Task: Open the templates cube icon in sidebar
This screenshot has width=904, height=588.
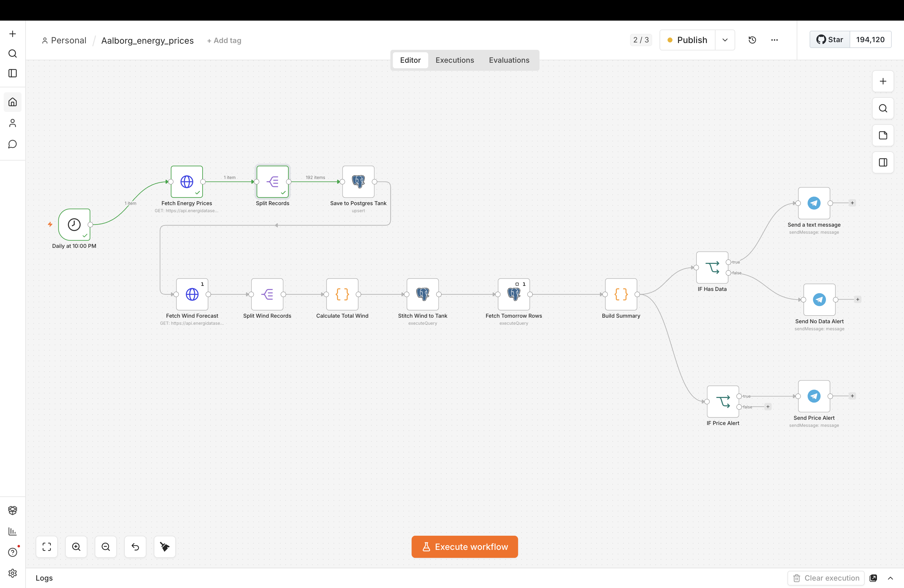Action: pyautogui.click(x=13, y=510)
